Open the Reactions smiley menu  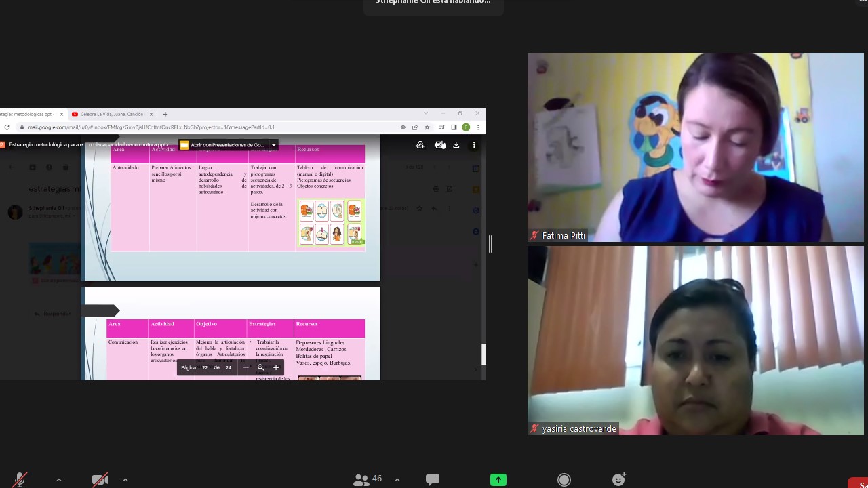619,479
